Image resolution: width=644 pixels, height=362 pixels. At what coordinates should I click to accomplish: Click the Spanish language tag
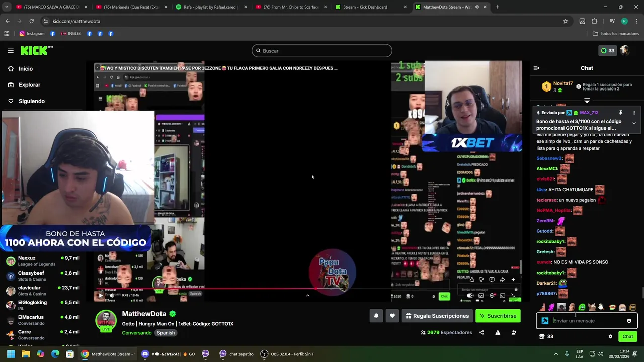tap(166, 333)
